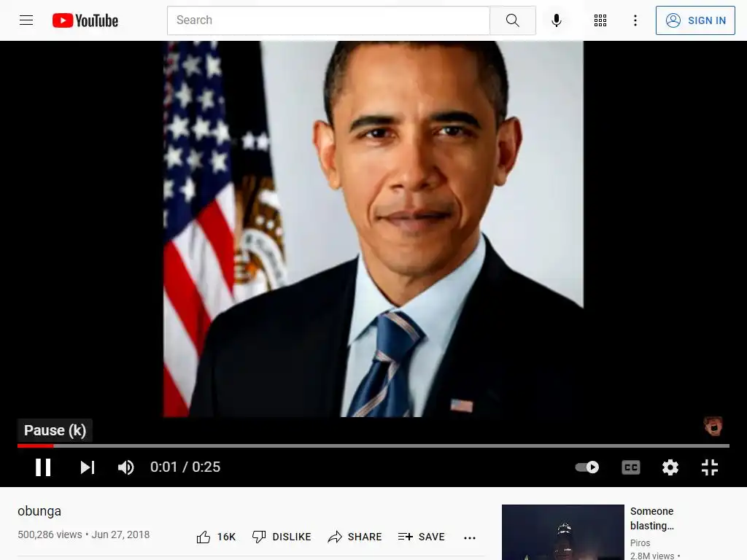Viewport: 747px width, 560px height.
Task: Select the 'obunga' video title text
Action: click(x=39, y=511)
